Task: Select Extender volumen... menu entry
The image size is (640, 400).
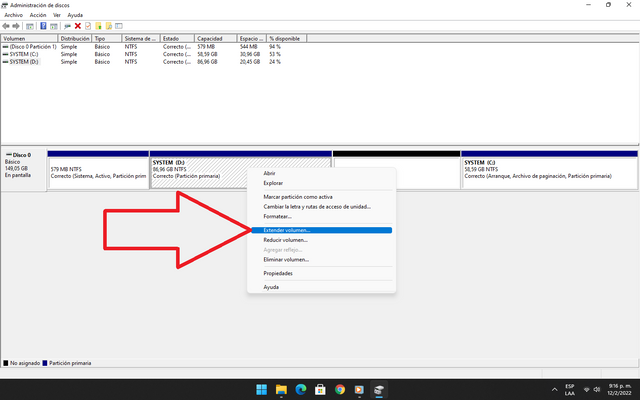Action: pyautogui.click(x=321, y=230)
